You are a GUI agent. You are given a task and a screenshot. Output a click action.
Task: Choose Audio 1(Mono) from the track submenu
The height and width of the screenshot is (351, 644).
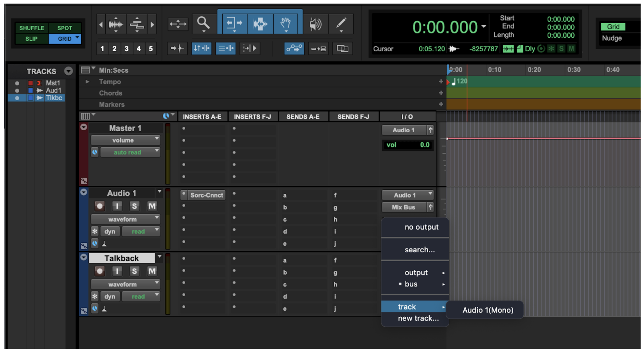[488, 310]
